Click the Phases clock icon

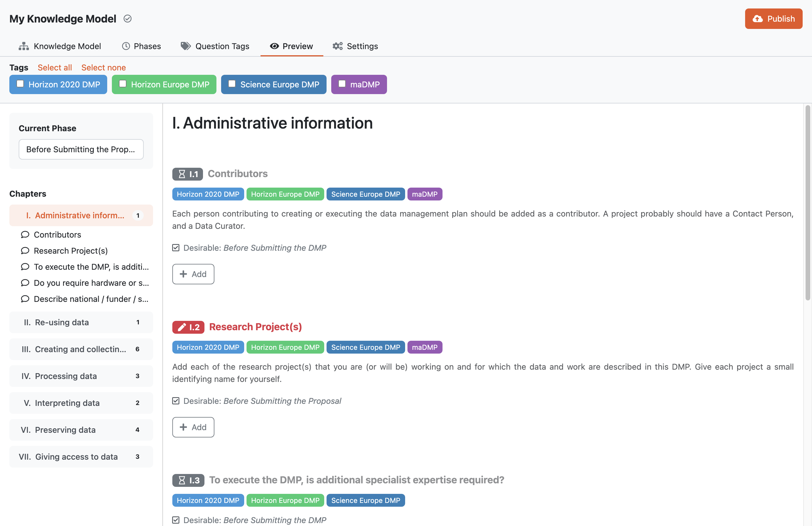tap(126, 46)
